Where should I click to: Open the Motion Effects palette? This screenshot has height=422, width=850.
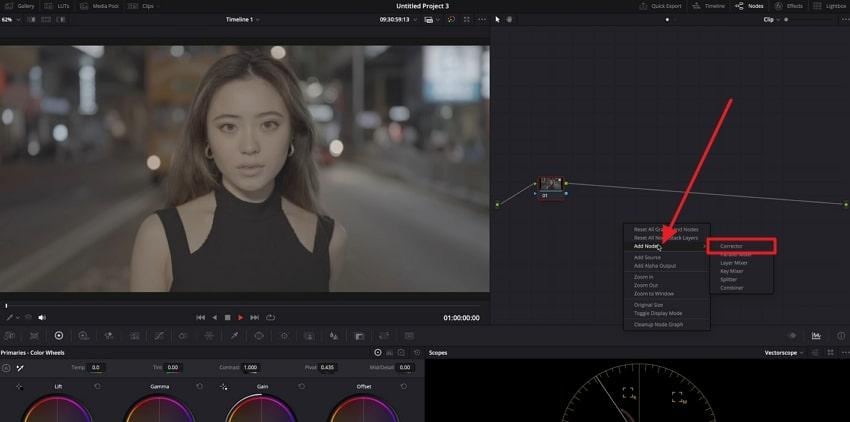click(x=134, y=336)
